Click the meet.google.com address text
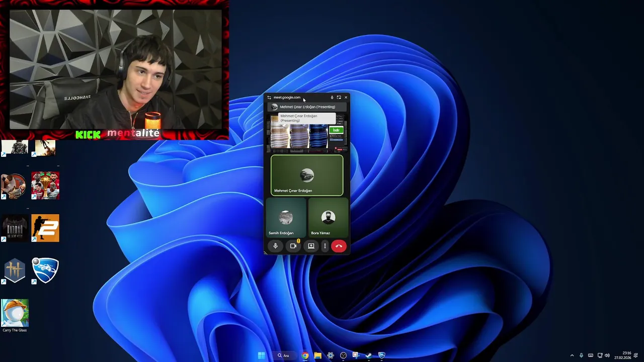This screenshot has width=644, height=362. coord(287,98)
